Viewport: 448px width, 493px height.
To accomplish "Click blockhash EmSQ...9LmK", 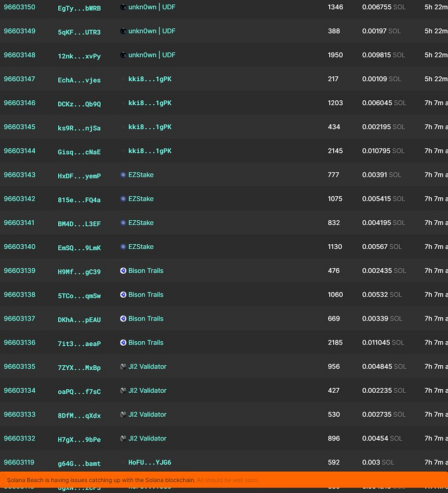I will coord(79,248).
